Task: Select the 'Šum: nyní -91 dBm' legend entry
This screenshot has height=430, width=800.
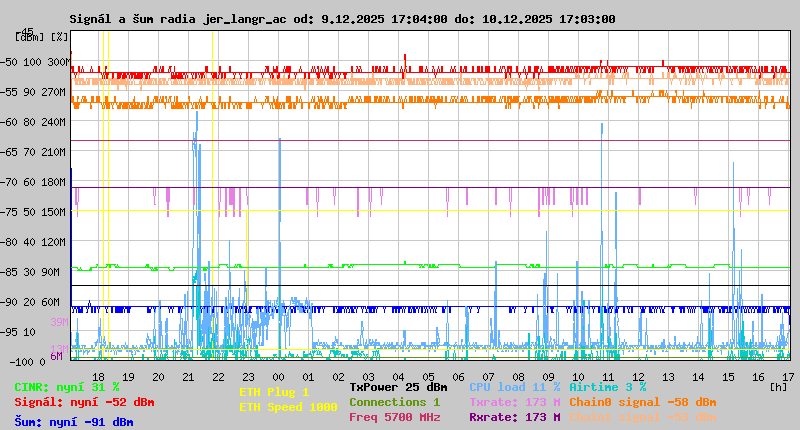Action: 74,422
